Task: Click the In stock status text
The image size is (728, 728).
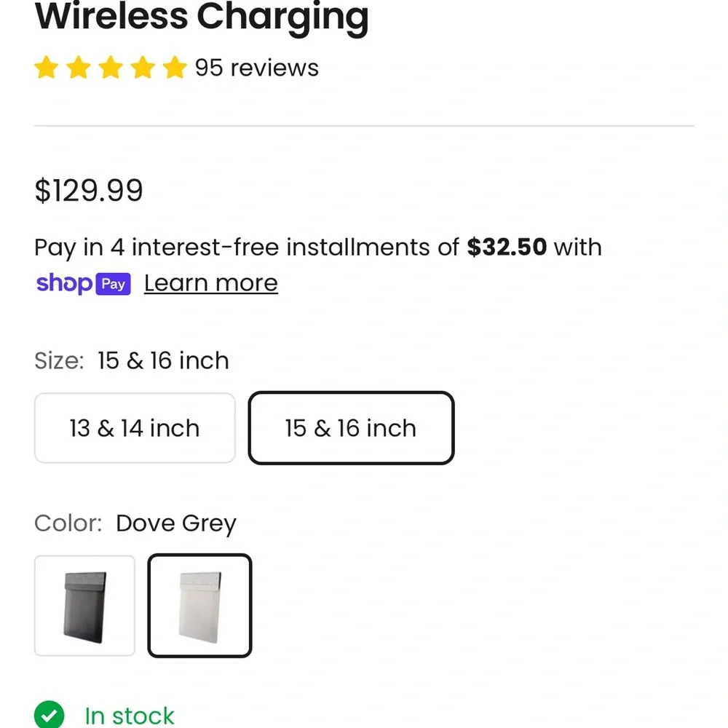Action: tap(130, 716)
